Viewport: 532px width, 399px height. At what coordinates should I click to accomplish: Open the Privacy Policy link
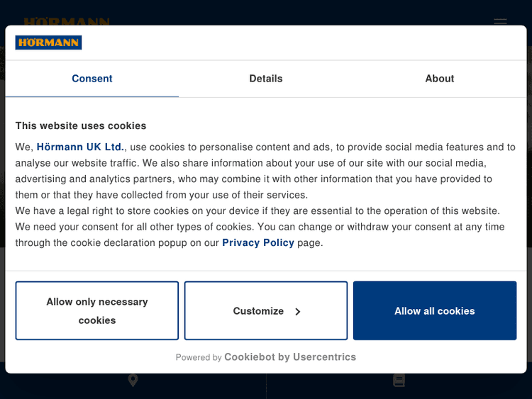pyautogui.click(x=258, y=242)
